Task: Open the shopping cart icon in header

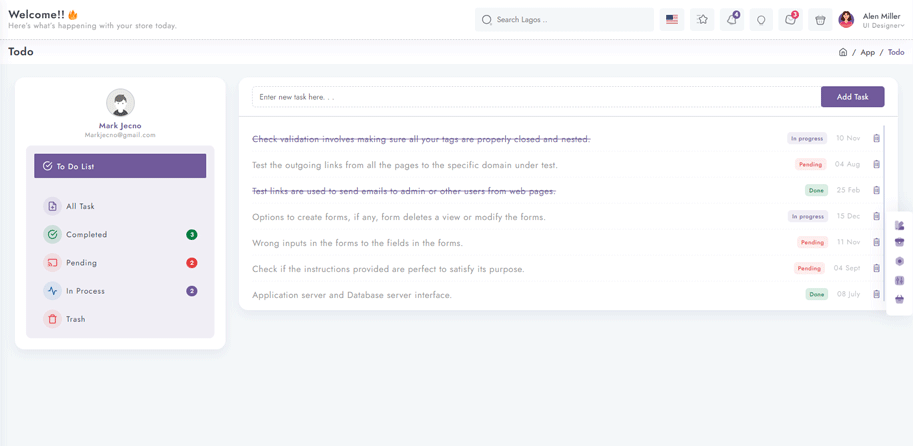Action: (x=820, y=19)
